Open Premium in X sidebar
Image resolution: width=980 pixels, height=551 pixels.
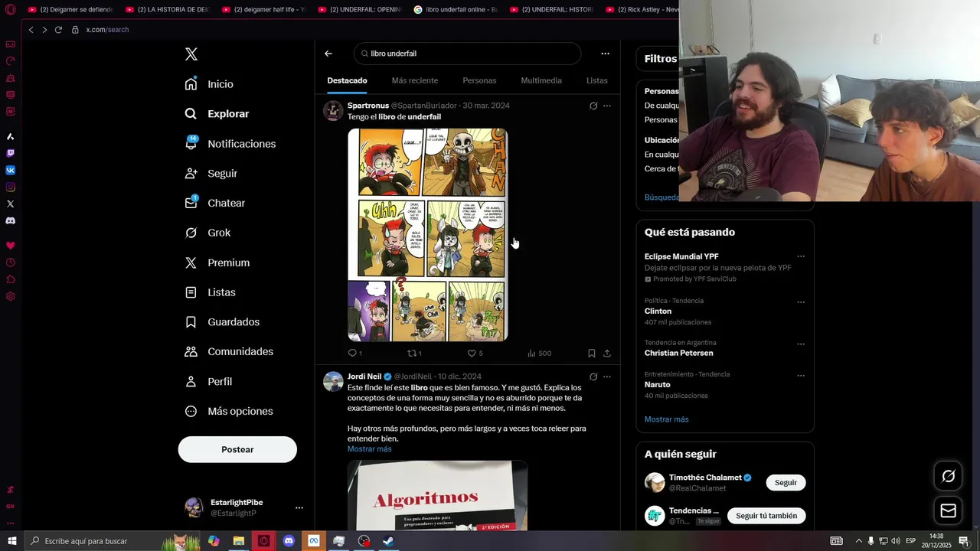coord(217,262)
